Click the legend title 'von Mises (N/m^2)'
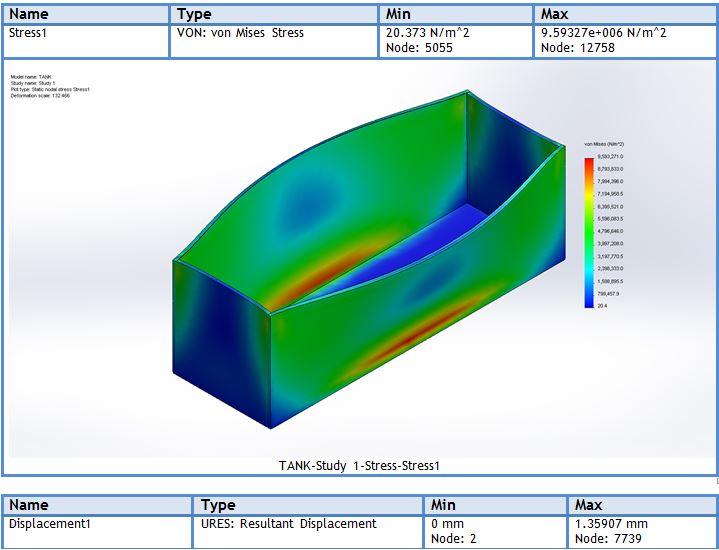The width and height of the screenshot is (719, 550). coord(604,144)
